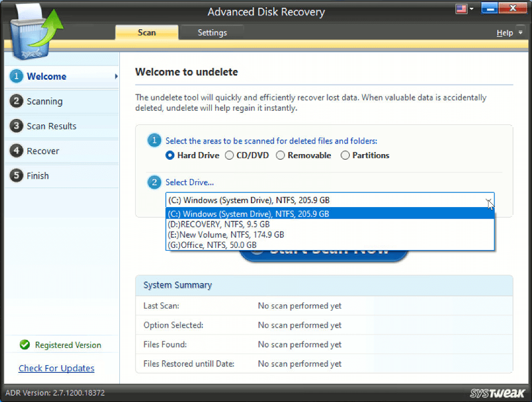Click the Systweak logo in status bar
The image size is (532, 402).
[x=497, y=393]
